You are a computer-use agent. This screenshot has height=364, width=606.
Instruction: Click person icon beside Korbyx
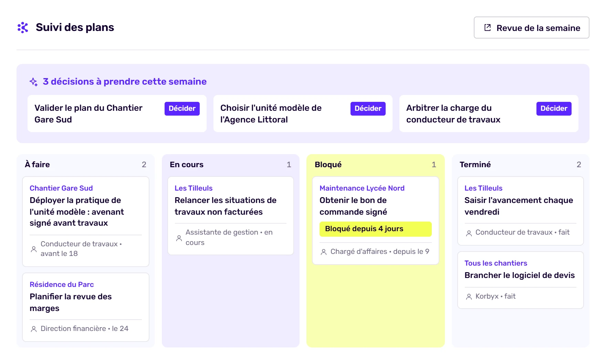[469, 297]
